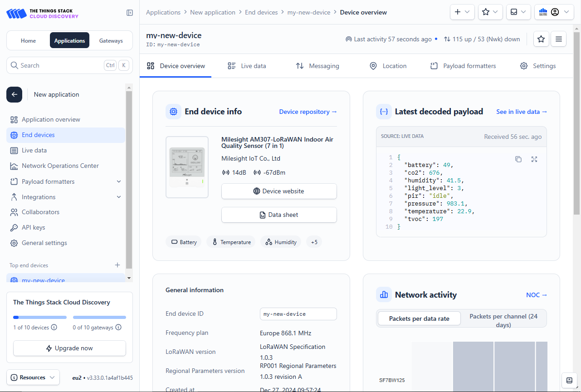The width and height of the screenshot is (581, 392).
Task: Select Home in the top navigation
Action: tap(28, 40)
